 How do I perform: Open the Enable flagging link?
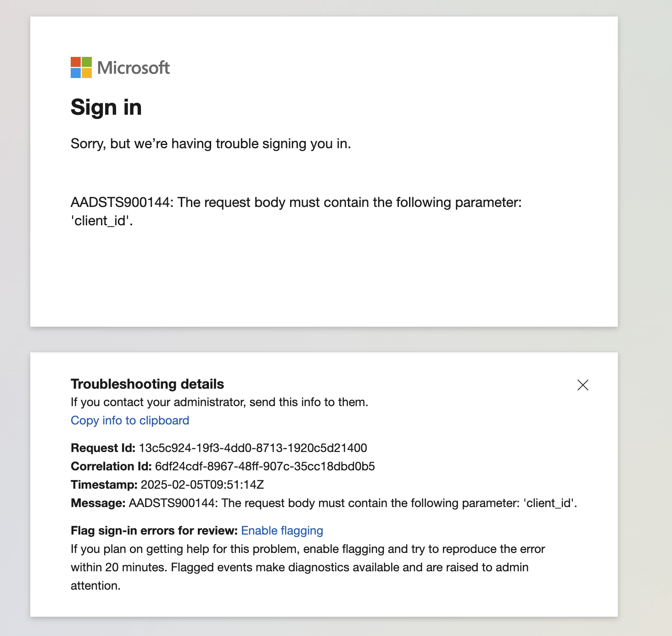pos(282,531)
